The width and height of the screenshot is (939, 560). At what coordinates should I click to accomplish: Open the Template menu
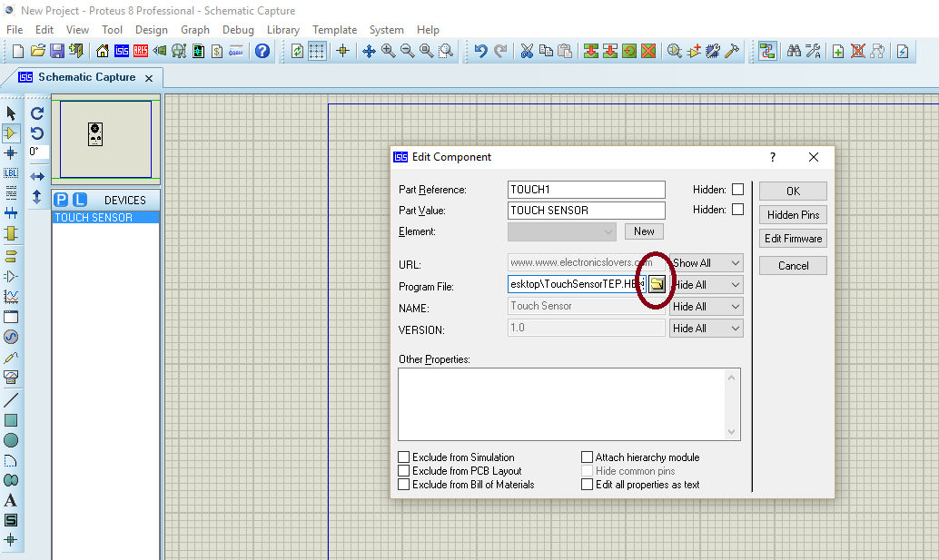click(x=335, y=29)
